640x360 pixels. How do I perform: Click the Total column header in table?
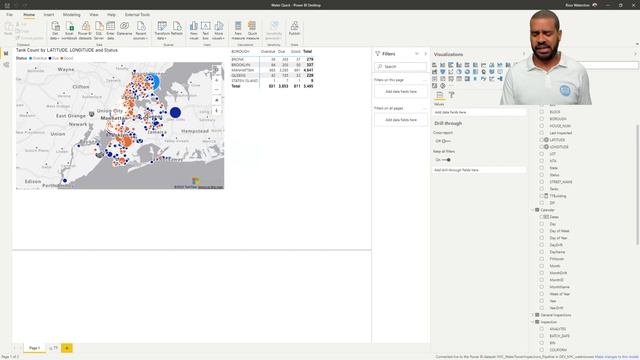(307, 51)
